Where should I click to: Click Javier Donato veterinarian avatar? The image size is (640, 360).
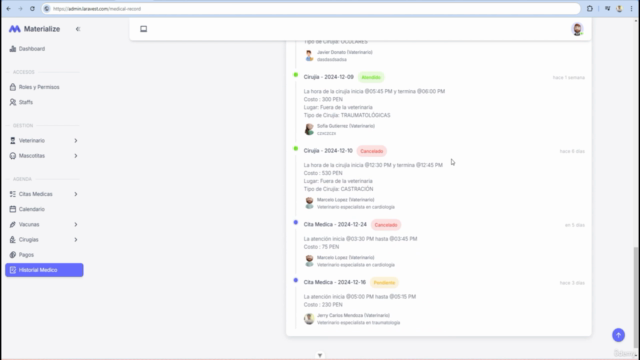[309, 56]
